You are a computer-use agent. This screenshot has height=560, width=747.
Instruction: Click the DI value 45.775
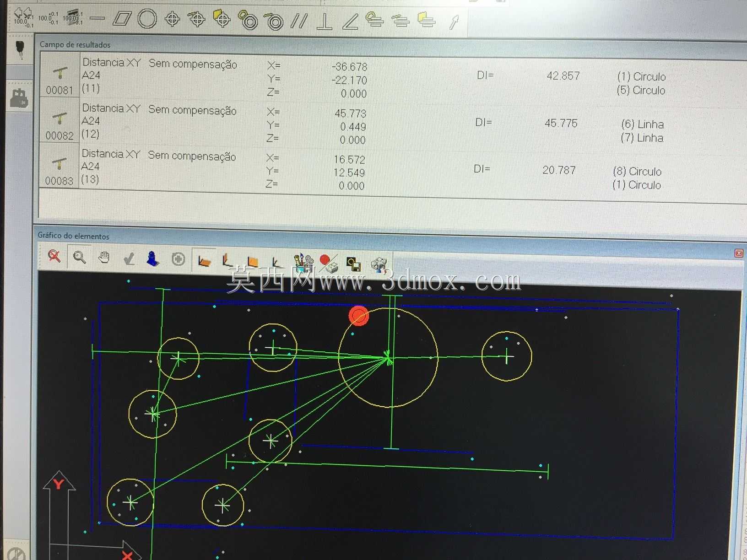pos(561,123)
